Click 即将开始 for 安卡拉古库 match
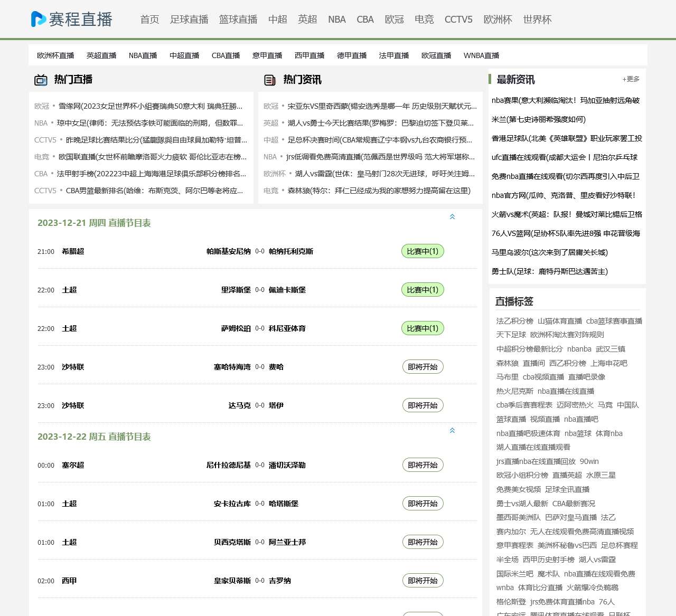The image size is (676, 616). (x=422, y=504)
